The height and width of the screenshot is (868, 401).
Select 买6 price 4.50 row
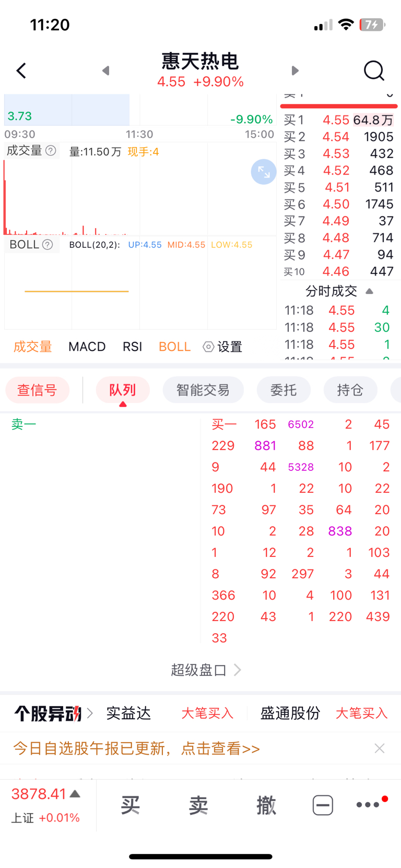[338, 204]
